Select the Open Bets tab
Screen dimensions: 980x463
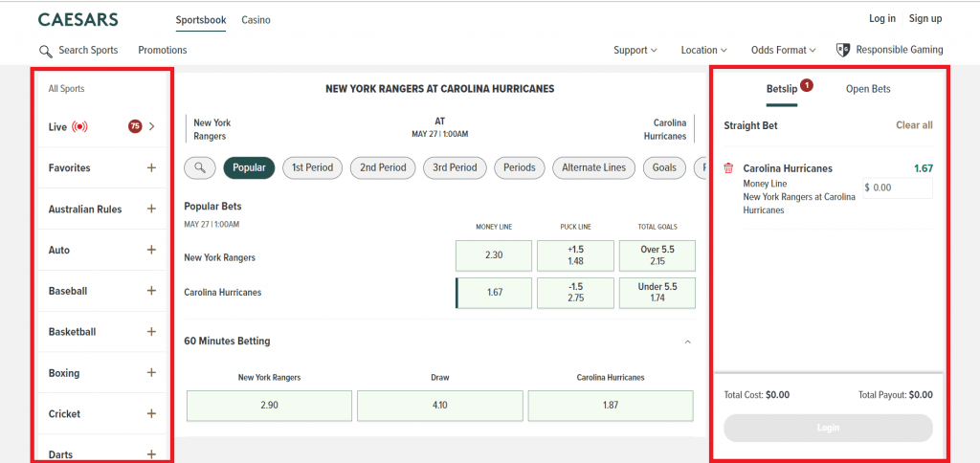pos(868,89)
